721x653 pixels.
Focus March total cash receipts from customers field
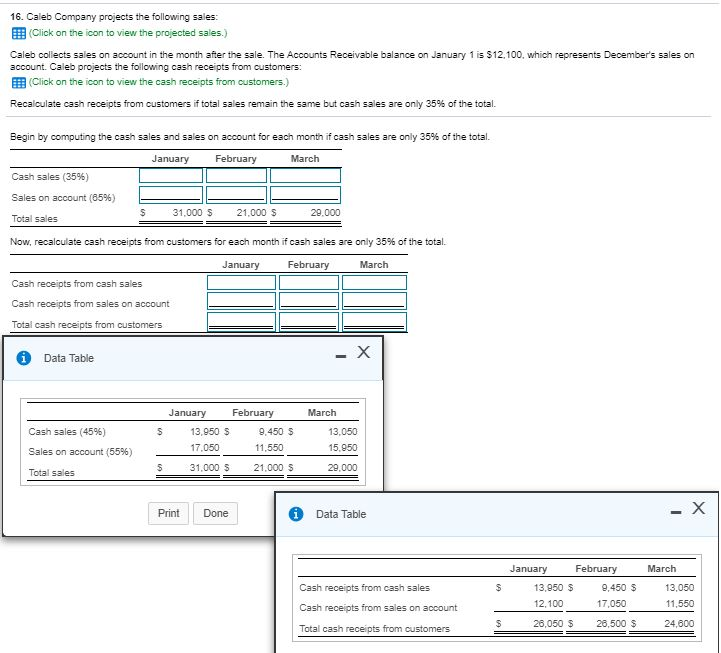pos(374,322)
